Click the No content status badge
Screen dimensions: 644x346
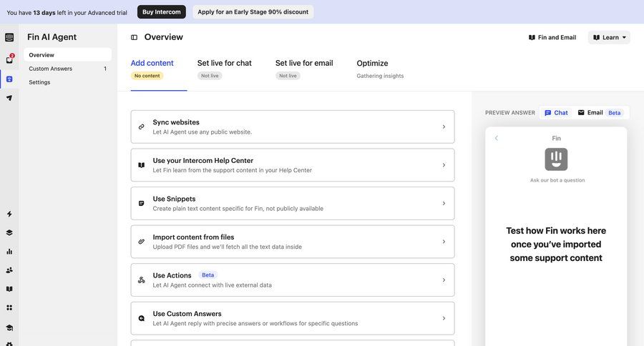coord(147,76)
